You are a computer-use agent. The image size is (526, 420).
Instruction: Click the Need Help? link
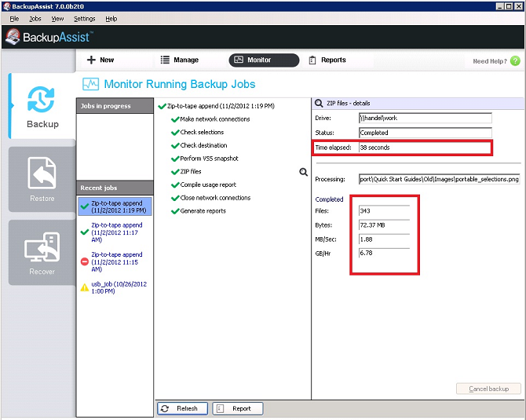pyautogui.click(x=489, y=61)
